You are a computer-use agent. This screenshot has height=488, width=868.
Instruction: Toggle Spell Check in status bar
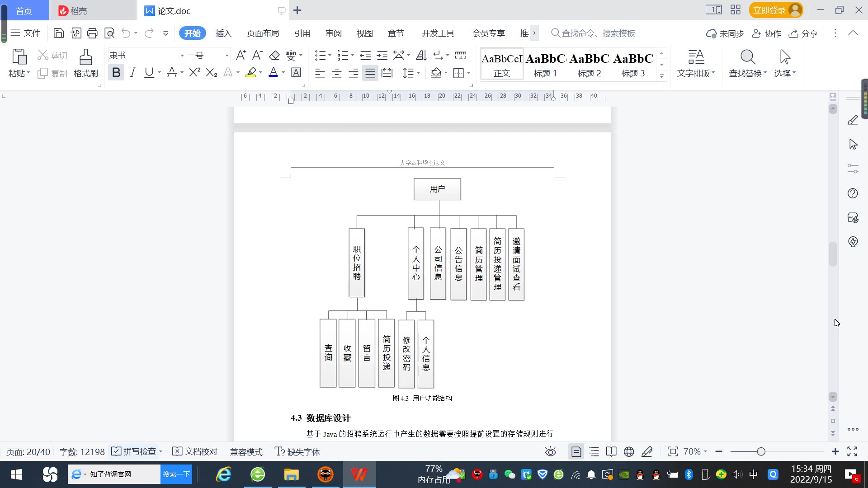click(x=134, y=451)
